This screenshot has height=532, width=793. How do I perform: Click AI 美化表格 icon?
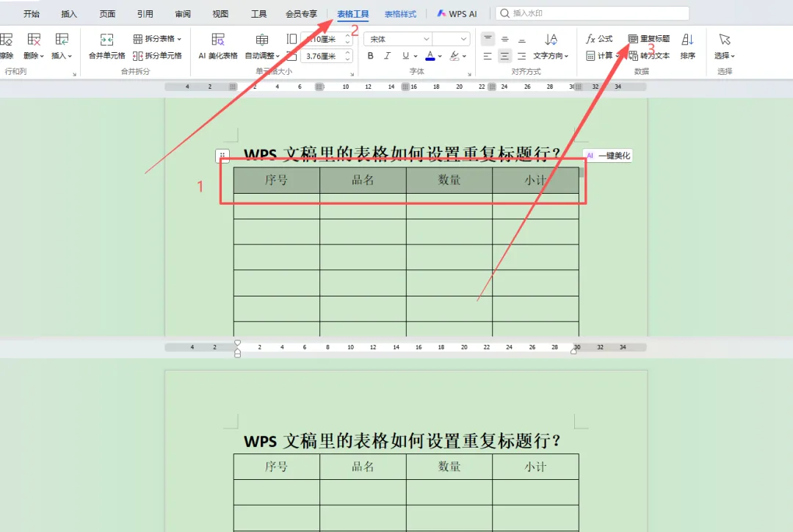pyautogui.click(x=218, y=40)
